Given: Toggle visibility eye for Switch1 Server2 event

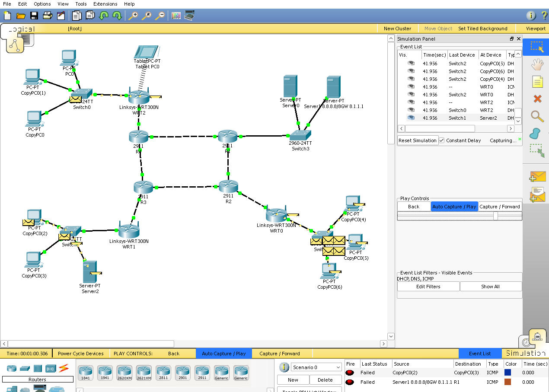Looking at the screenshot, I should click(x=411, y=118).
